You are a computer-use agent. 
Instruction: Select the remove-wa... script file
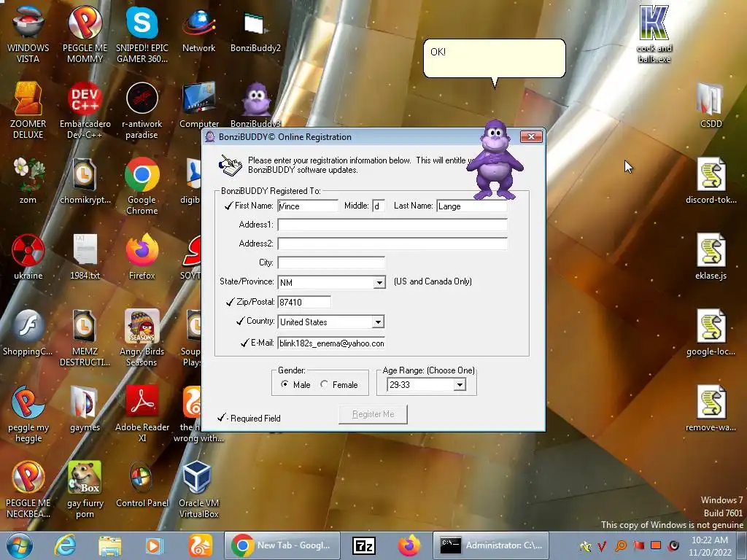click(x=711, y=408)
